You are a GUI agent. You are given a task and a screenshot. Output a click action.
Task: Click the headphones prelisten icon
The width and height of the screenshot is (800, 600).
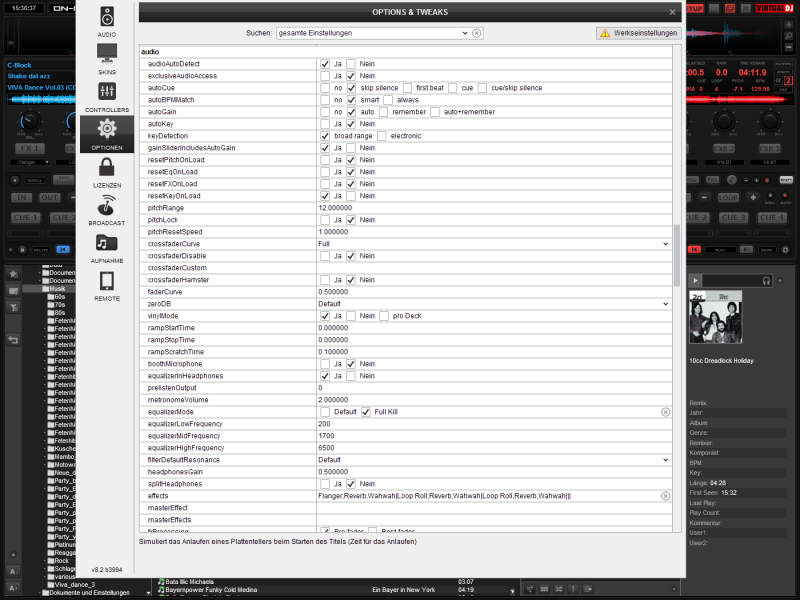click(766, 281)
